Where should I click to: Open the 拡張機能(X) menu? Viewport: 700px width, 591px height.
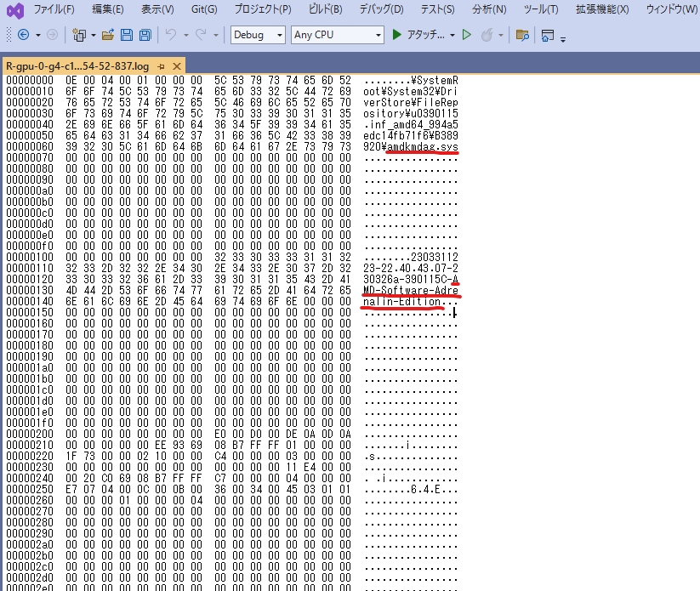point(602,9)
